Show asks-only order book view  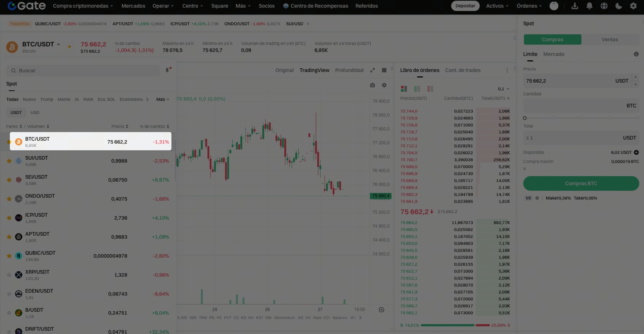pyautogui.click(x=430, y=89)
